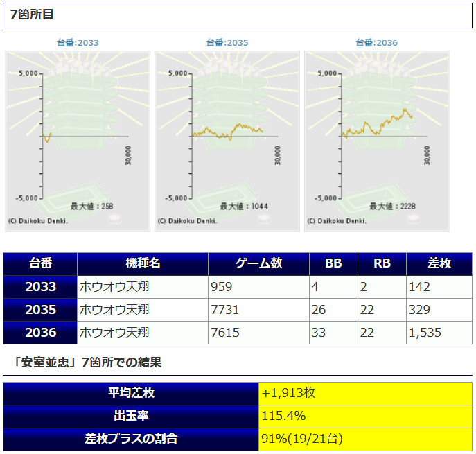Select the ゲーム数 column header
This screenshot has height=454, width=476.
pos(258,263)
